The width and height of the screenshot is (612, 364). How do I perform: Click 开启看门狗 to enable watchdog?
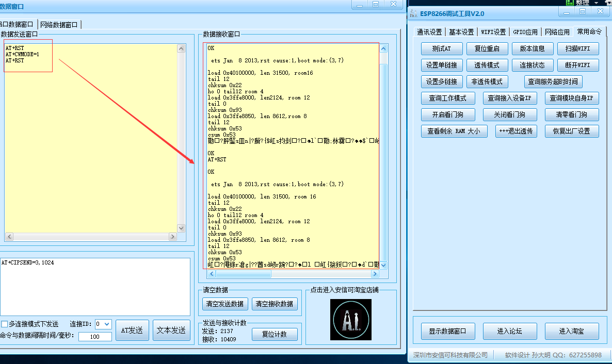point(447,114)
